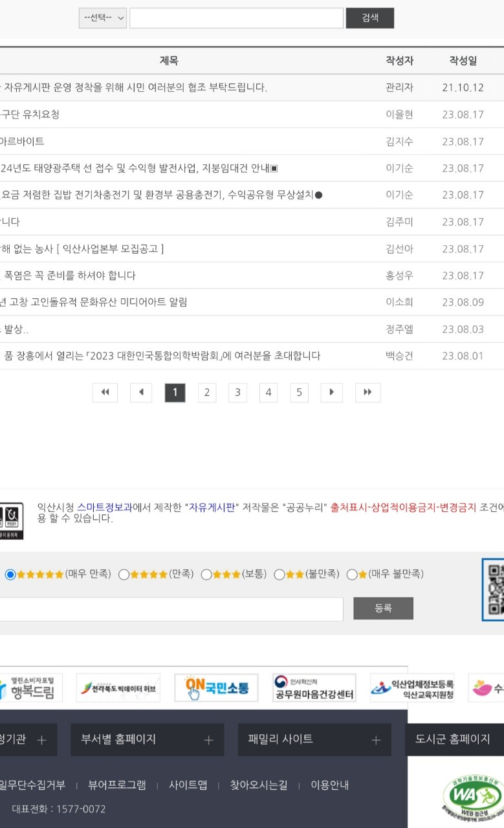The image size is (504, 828).
Task: Click author name 홍성우
Action: pyautogui.click(x=400, y=276)
